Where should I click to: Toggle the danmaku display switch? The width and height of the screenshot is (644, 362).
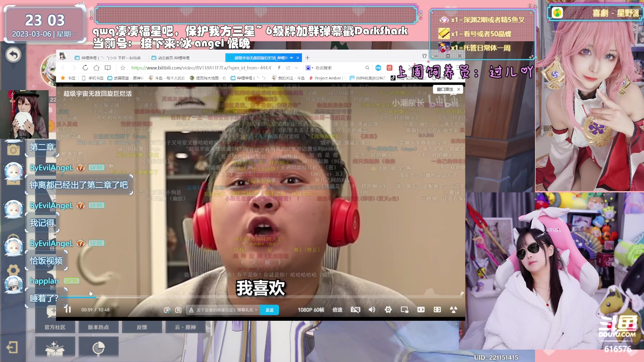pyautogui.click(x=167, y=310)
